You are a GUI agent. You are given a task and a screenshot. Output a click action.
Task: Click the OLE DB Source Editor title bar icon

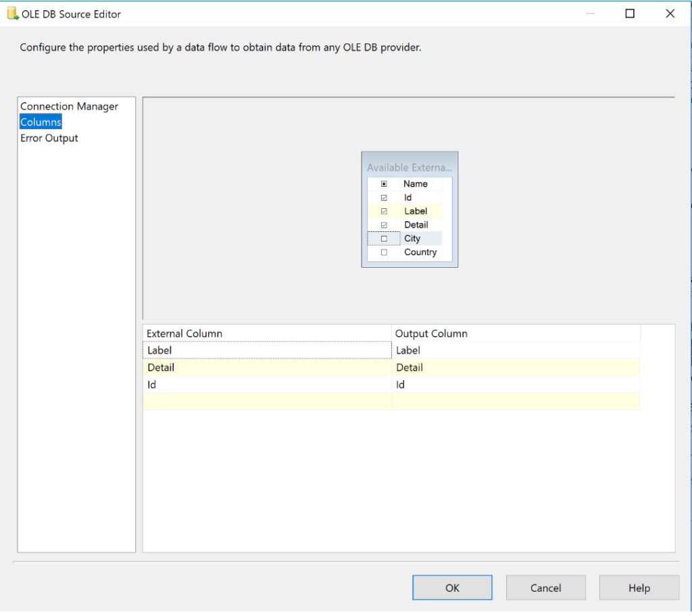point(12,14)
